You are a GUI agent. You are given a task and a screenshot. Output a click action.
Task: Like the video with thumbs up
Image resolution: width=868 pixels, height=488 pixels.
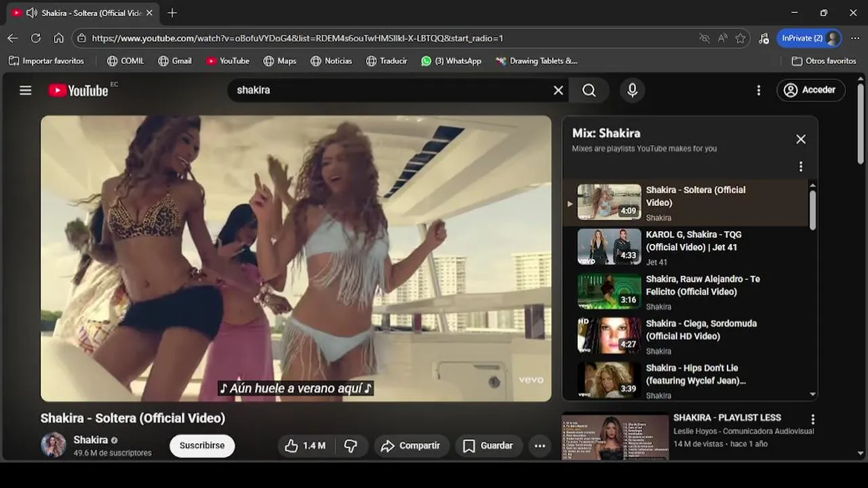click(306, 446)
